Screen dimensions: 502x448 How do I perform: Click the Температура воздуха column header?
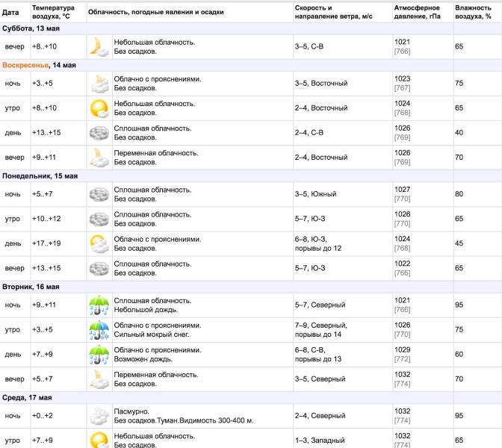(x=53, y=12)
